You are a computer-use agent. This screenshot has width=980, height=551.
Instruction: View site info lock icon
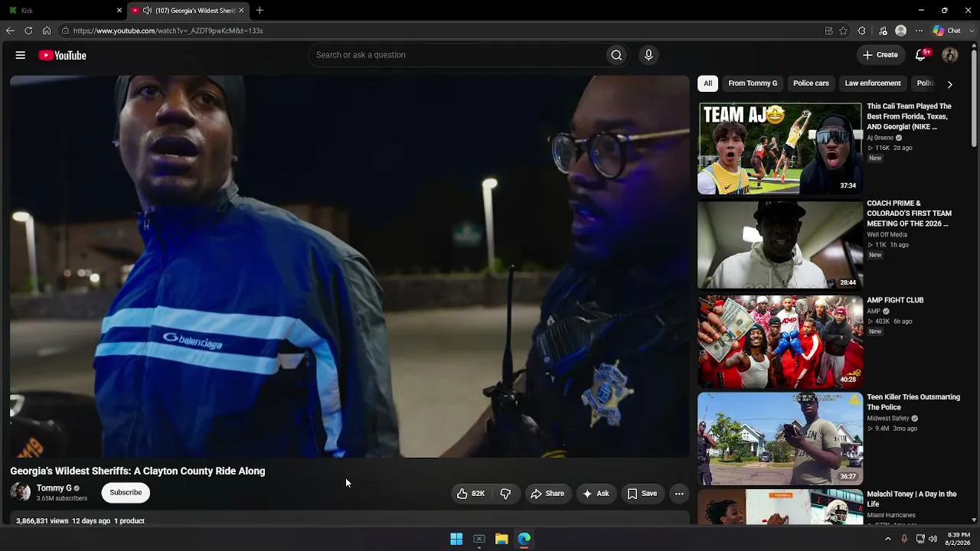(x=66, y=31)
